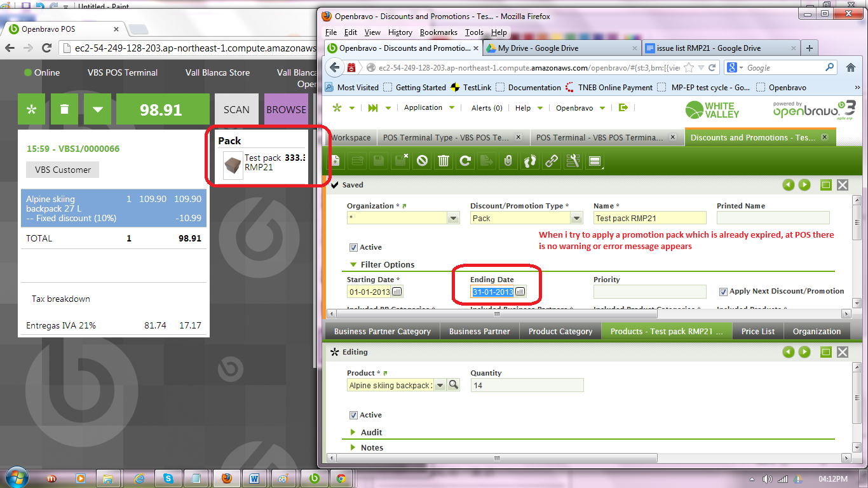
Task: Switch to POS Terminal Type tab
Action: (452, 137)
